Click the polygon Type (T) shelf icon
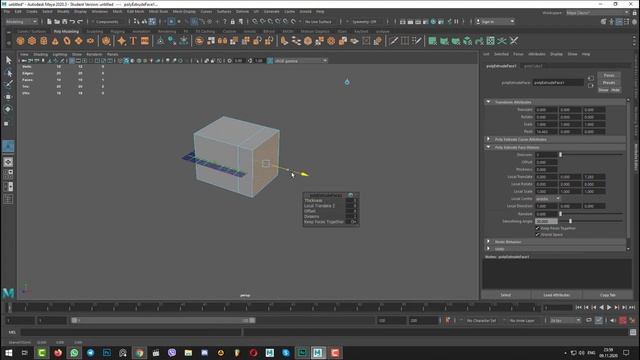The height and width of the screenshot is (360, 640). [133, 41]
